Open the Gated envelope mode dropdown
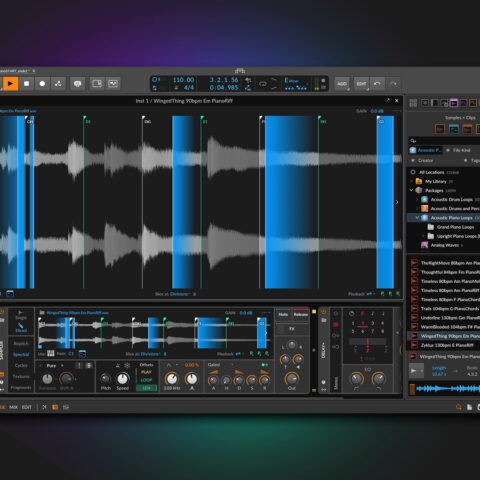 pos(220,365)
